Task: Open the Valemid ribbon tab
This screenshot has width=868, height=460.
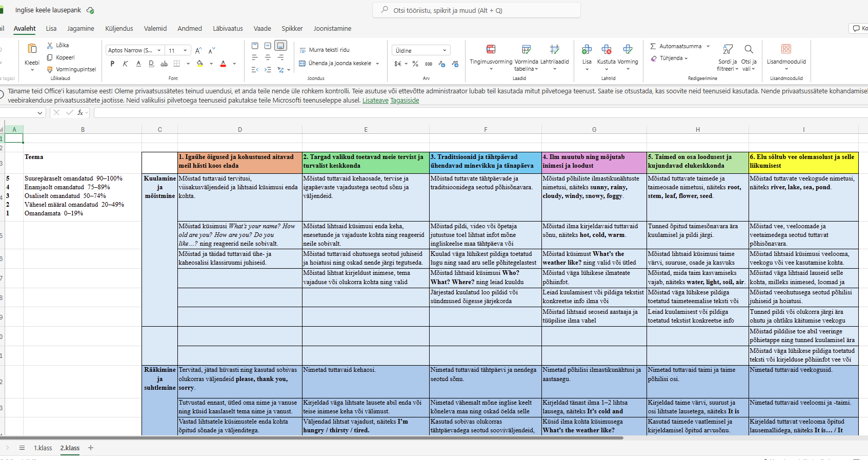Action: tap(155, 29)
